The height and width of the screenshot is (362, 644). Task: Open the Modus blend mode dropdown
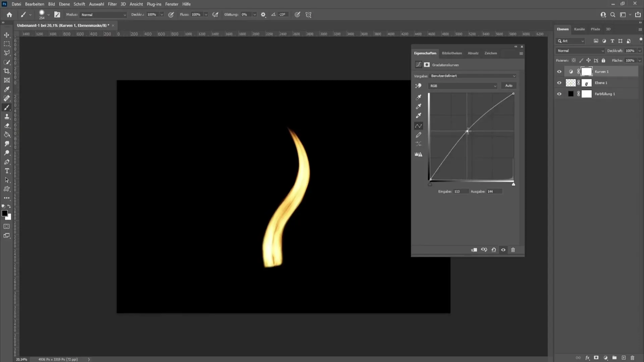coord(103,15)
